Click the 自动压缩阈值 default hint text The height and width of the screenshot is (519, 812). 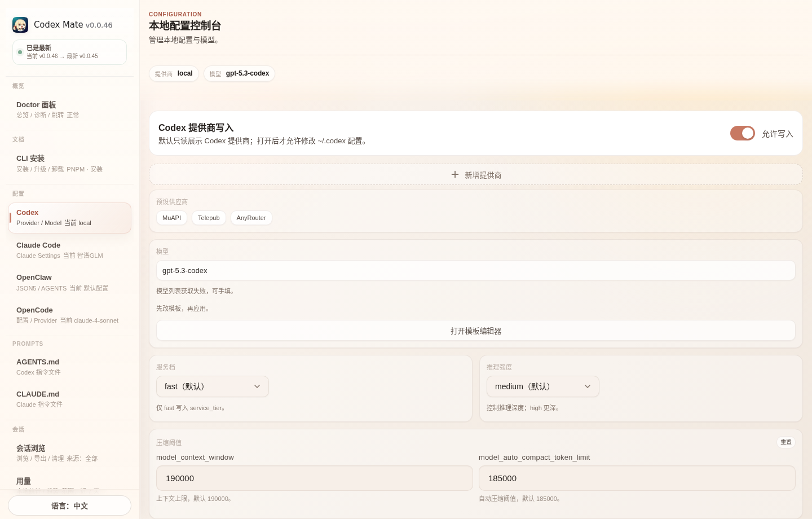(x=520, y=499)
